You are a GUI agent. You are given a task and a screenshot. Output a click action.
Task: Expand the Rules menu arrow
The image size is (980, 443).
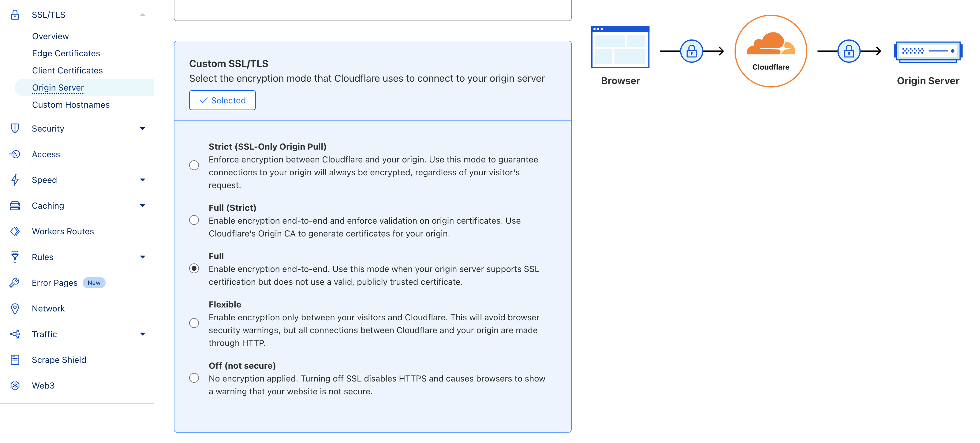click(x=143, y=257)
